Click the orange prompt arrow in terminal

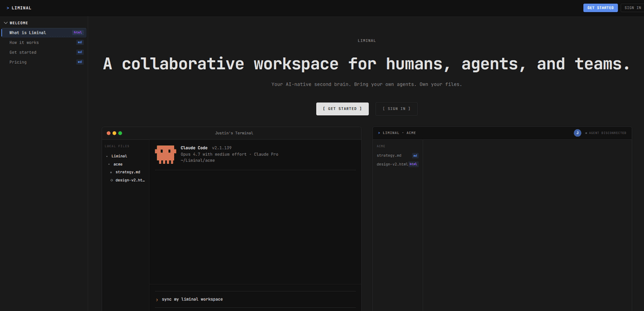point(157,300)
